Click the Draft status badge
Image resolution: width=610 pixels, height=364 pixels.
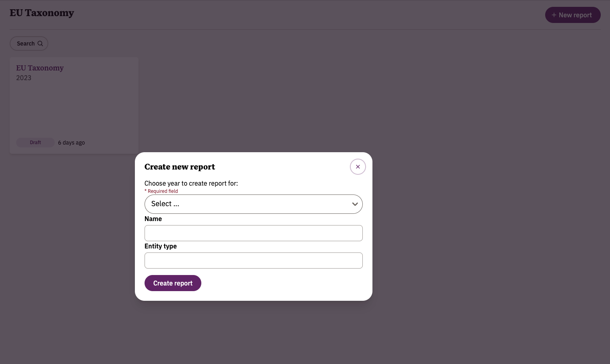point(35,143)
